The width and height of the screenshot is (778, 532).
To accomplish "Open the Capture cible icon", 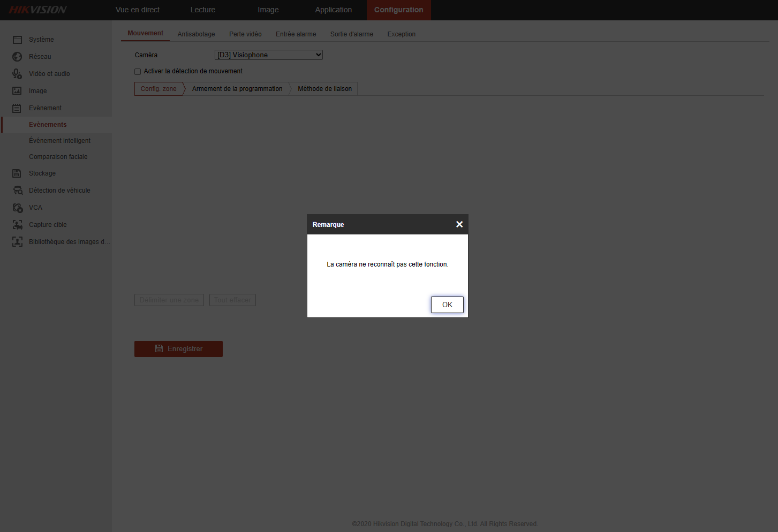I will [x=17, y=225].
